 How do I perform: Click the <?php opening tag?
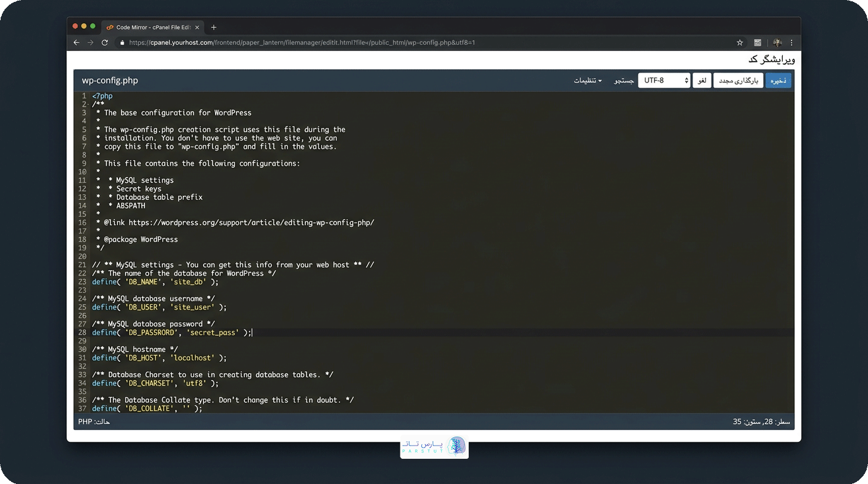(102, 96)
